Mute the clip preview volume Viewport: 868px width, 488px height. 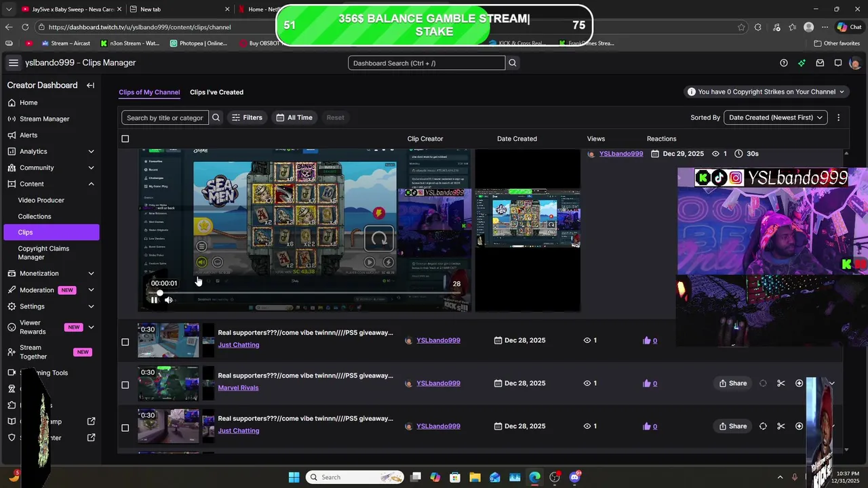tap(169, 300)
